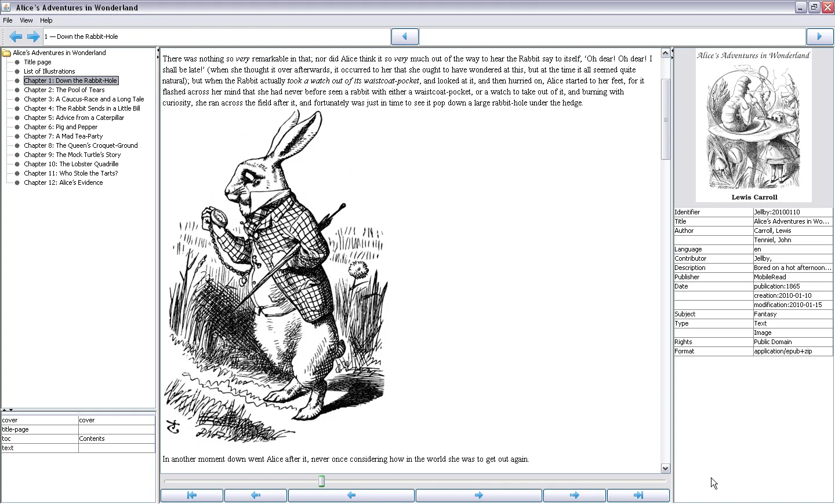This screenshot has height=504, width=835.
Task: Click the next section arrow at top right
Action: [820, 36]
